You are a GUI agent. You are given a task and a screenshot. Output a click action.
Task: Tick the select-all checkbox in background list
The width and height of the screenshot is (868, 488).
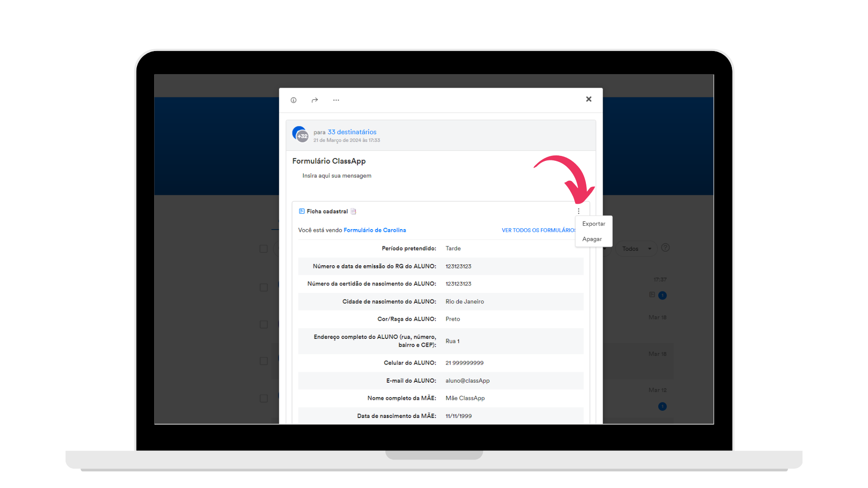(264, 249)
